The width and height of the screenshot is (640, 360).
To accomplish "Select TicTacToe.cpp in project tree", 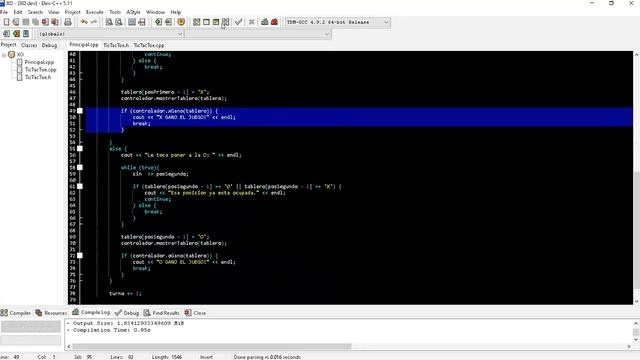I will tap(40, 70).
